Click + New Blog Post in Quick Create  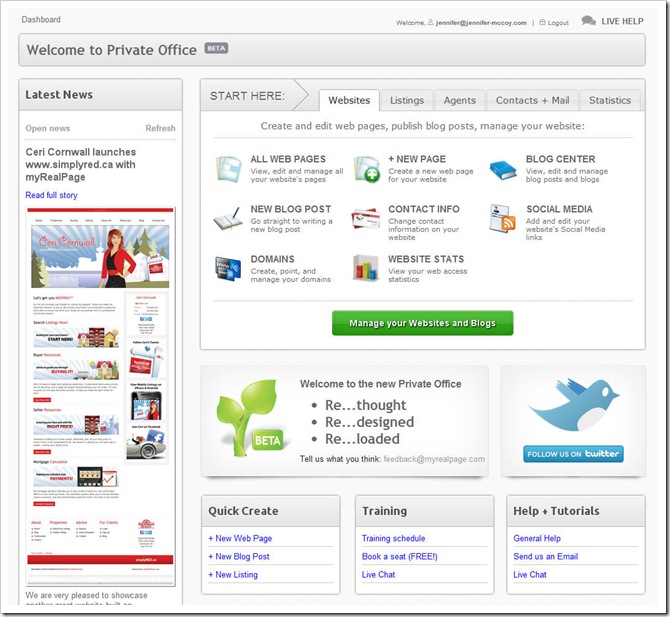point(239,556)
